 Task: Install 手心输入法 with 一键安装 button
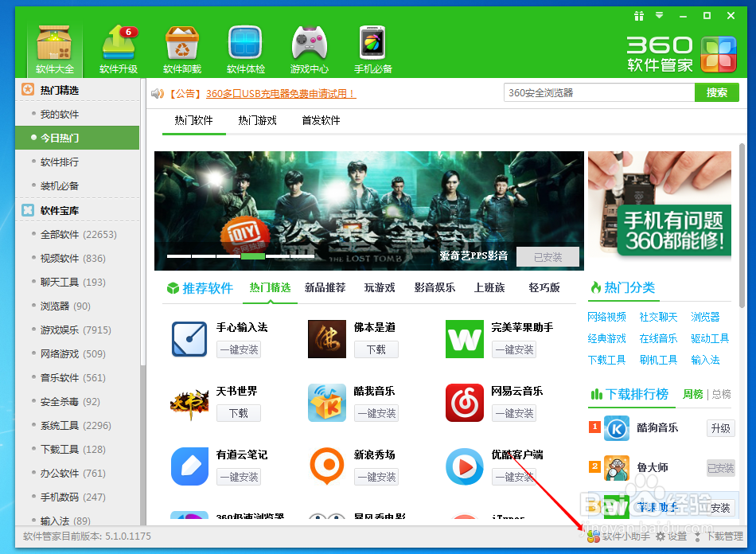click(x=239, y=349)
